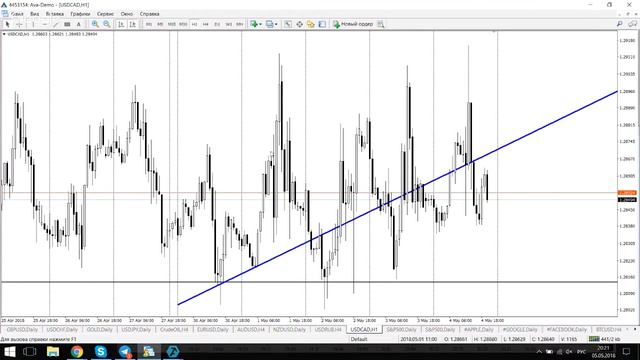The width and height of the screenshot is (640, 360).
Task: Open the Terminal panel icon
Action: point(322,24)
